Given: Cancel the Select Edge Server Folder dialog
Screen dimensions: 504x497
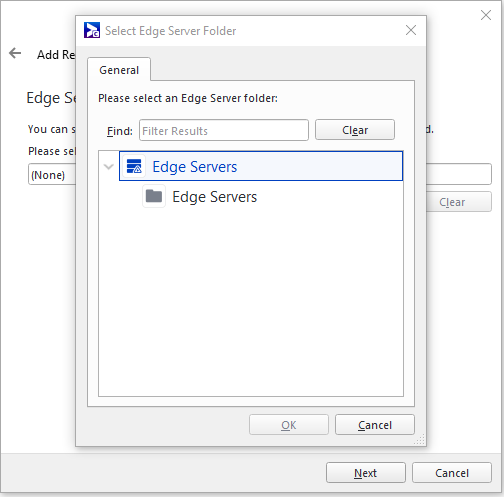Looking at the screenshot, I should click(375, 425).
